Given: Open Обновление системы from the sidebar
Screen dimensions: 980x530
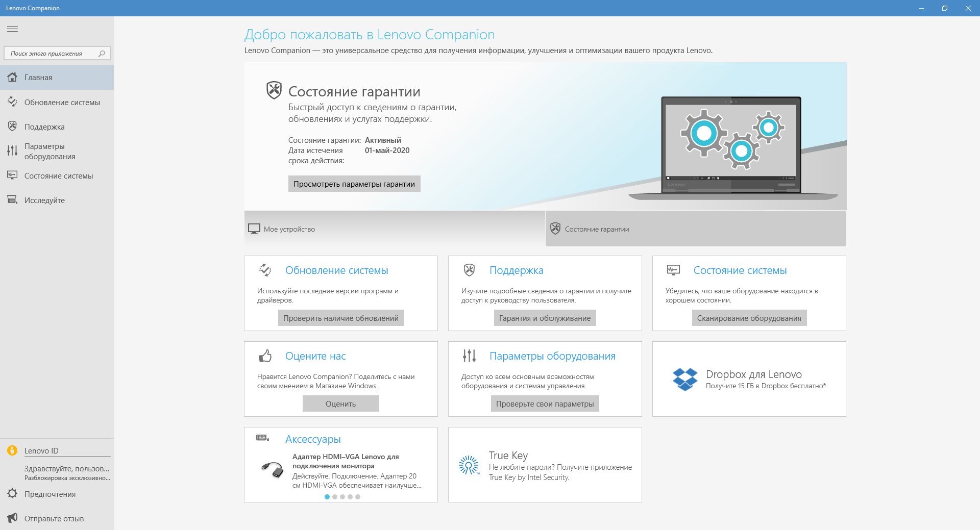Looking at the screenshot, I should tap(57, 102).
